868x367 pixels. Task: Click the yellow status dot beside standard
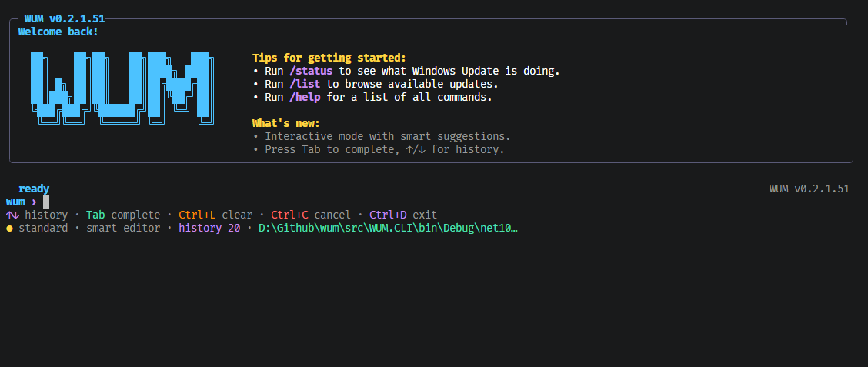9,228
